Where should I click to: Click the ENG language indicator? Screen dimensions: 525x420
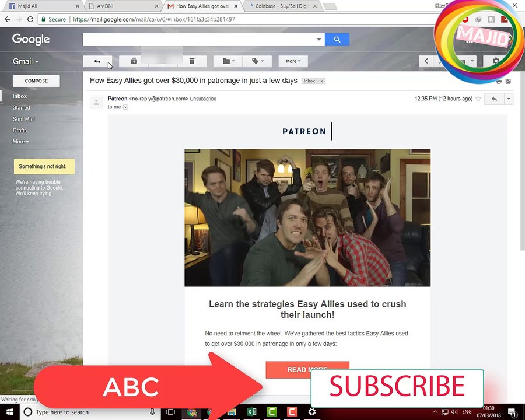point(467,412)
